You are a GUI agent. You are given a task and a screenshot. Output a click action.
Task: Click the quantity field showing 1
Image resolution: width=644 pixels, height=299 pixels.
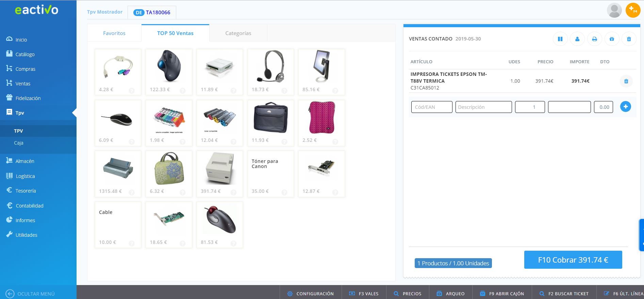tap(530, 107)
